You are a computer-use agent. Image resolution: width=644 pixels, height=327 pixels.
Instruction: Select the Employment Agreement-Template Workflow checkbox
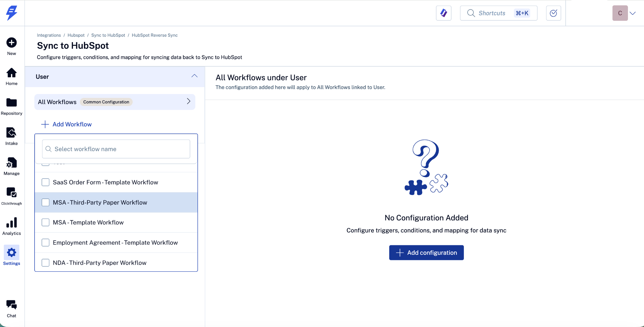46,243
